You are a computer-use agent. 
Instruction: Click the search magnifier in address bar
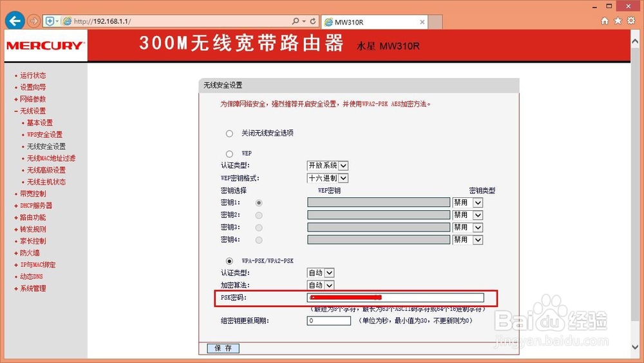tap(296, 21)
